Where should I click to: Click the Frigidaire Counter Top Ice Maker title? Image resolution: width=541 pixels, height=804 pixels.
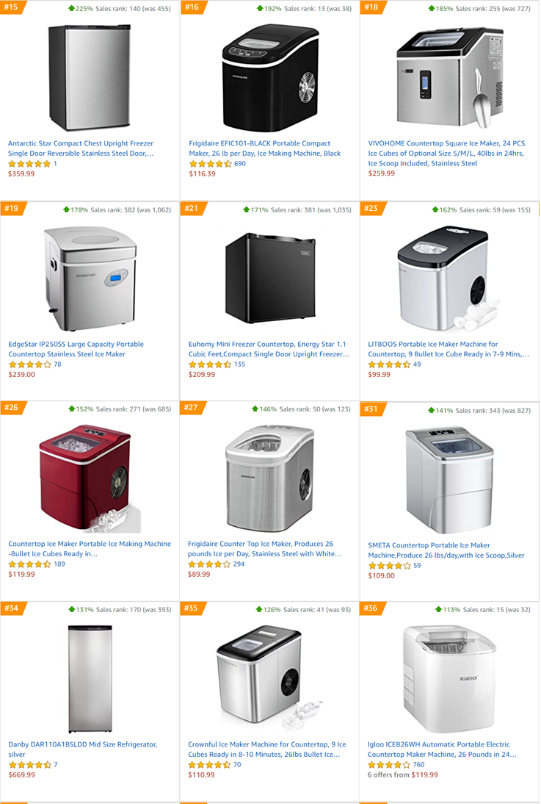point(265,549)
